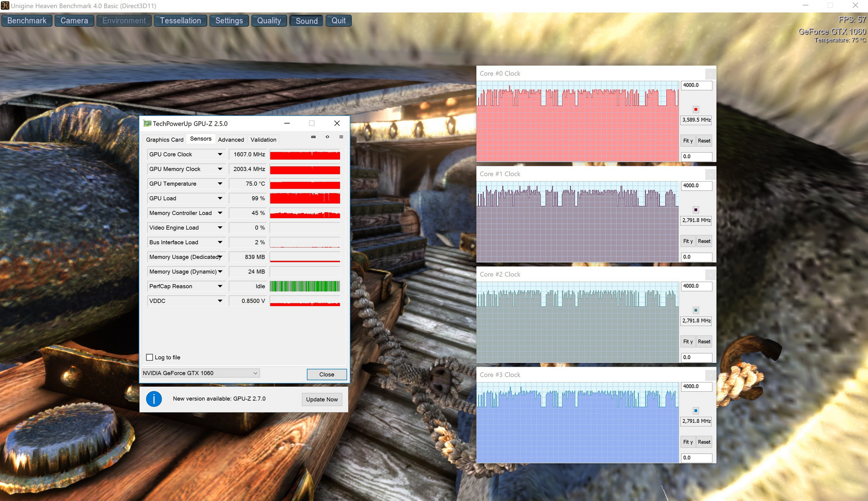Enable the Log to file checkbox
868x501 pixels.
[150, 357]
